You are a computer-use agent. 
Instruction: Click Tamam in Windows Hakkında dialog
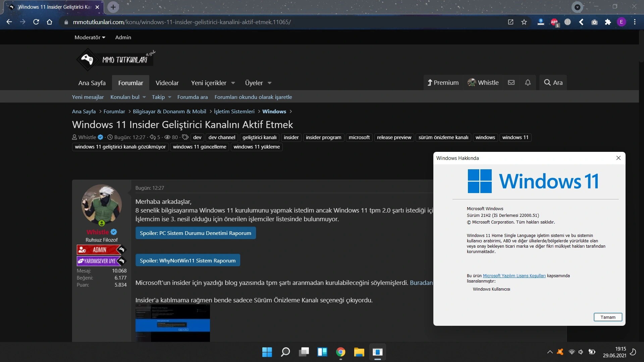coord(608,317)
